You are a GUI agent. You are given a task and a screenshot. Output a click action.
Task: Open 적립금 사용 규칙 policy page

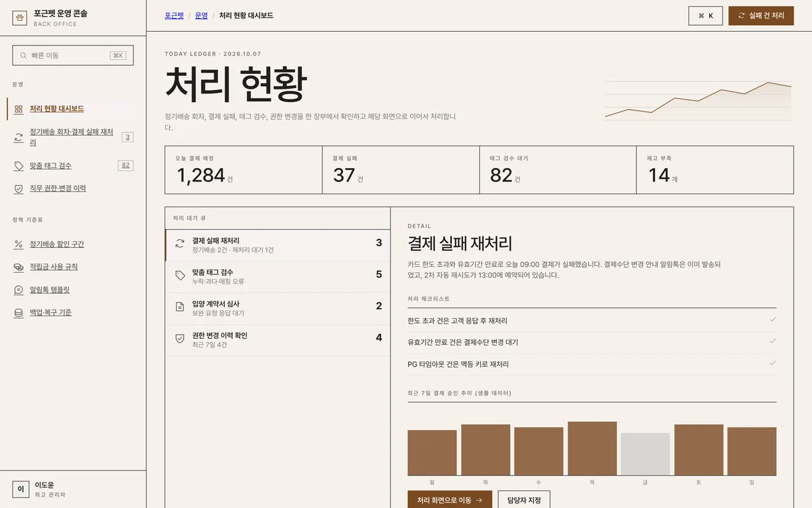[73, 268]
